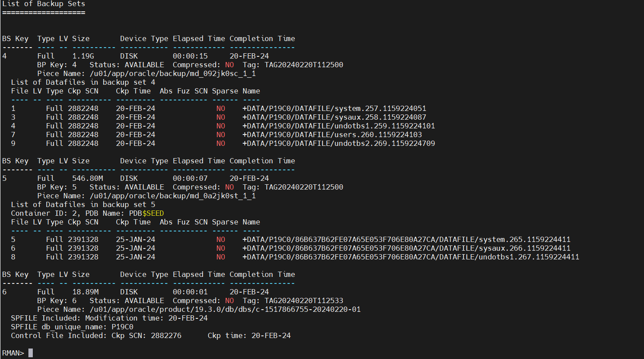Click tag TAG20240220T112533
Viewport: 644px width, 359px height.
[x=304, y=300]
